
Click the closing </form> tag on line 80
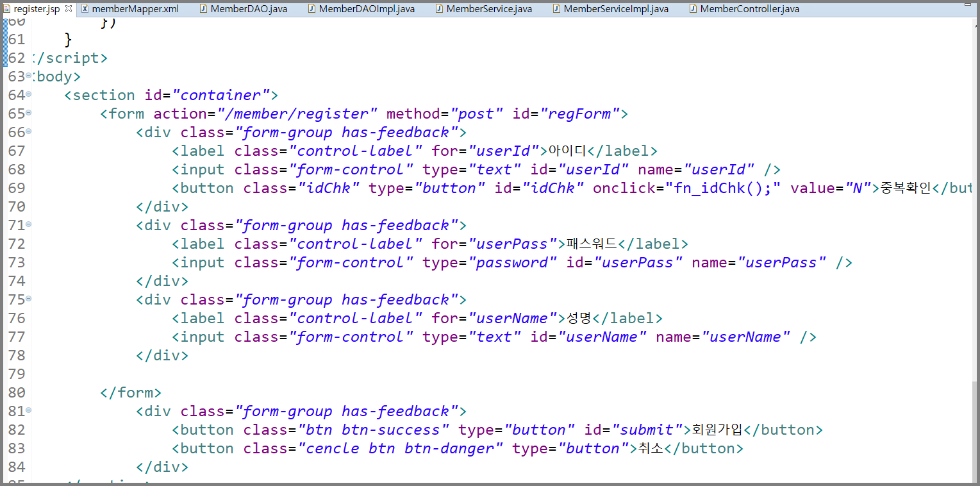(x=131, y=393)
